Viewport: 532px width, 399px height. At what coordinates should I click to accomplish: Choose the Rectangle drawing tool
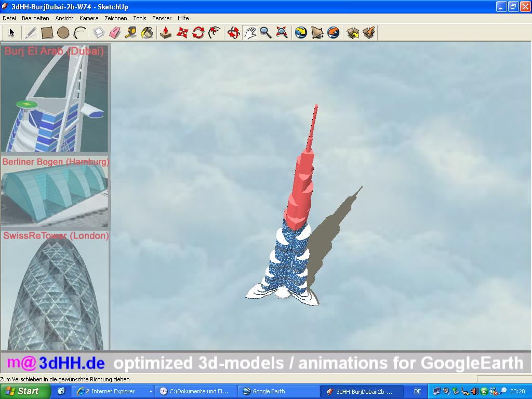point(47,33)
